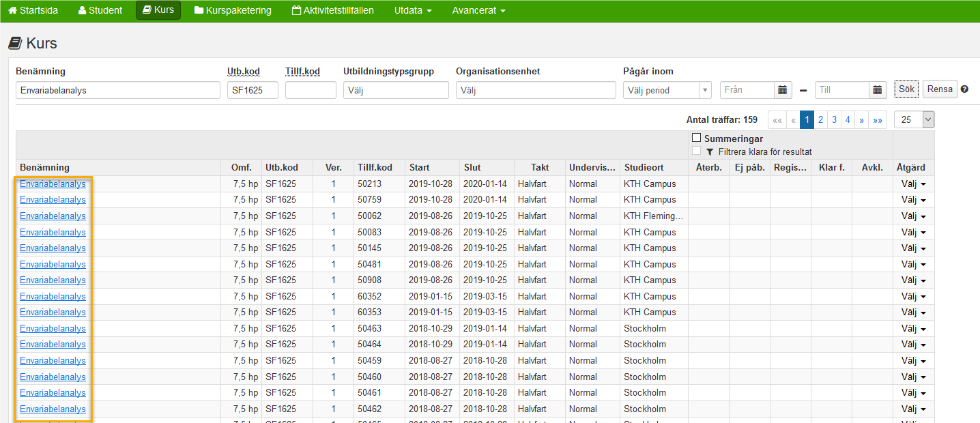Expand the Avancerat menu
Image resolution: width=980 pixels, height=423 pixels.
click(478, 10)
